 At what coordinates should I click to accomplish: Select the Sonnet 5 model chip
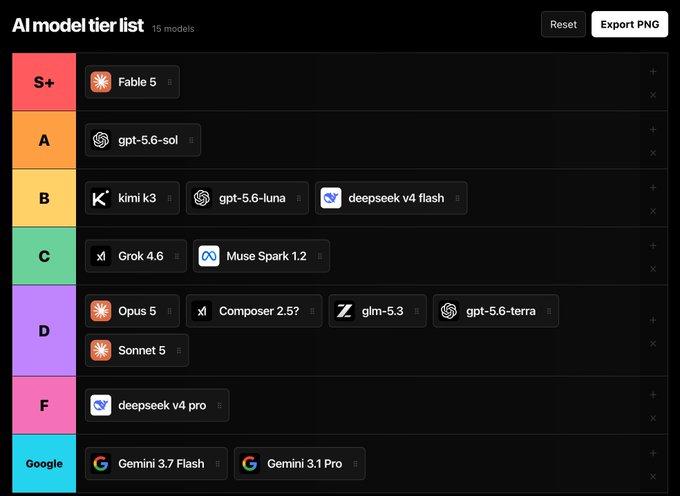coord(137,350)
